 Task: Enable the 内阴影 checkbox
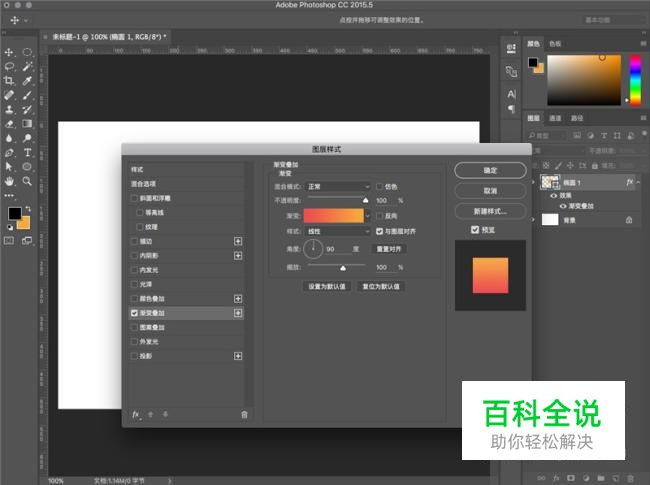[134, 255]
